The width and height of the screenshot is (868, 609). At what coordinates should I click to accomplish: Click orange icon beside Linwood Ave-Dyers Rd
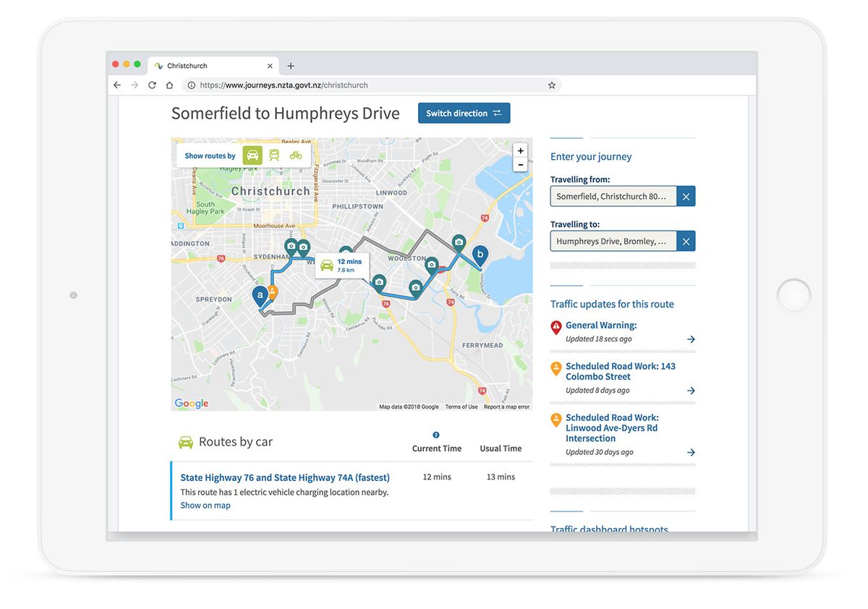[x=556, y=420]
